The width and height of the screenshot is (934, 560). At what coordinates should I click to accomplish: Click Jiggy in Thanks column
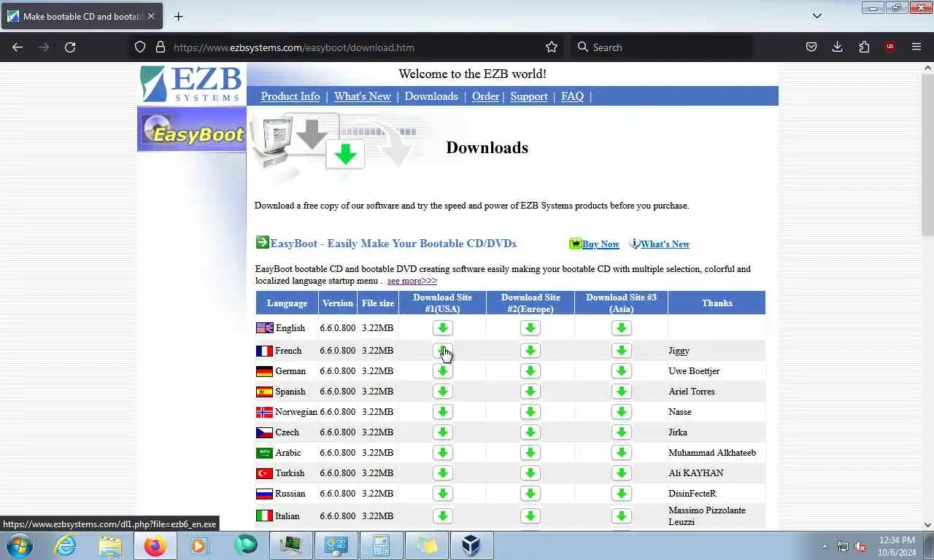point(679,351)
